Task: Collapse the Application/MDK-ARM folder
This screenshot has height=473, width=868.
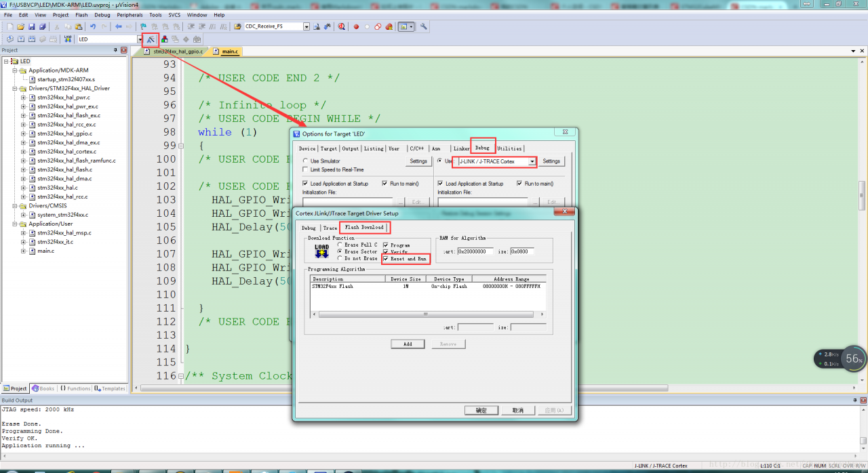Action: 14,70
